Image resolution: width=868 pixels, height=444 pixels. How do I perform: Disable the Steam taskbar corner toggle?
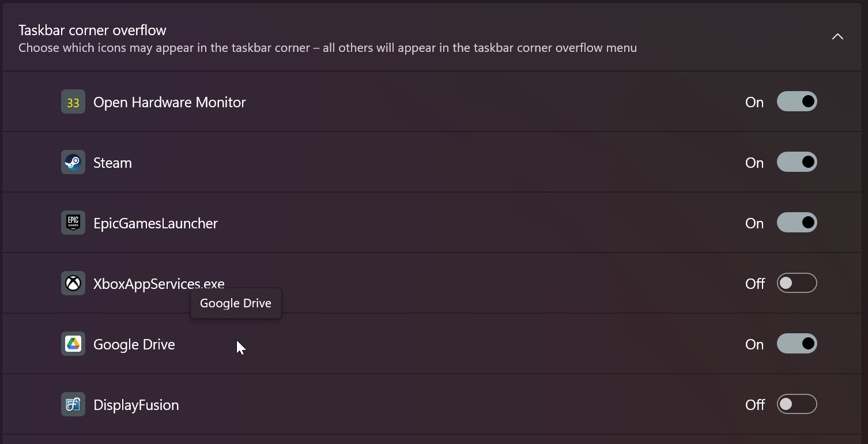point(797,162)
